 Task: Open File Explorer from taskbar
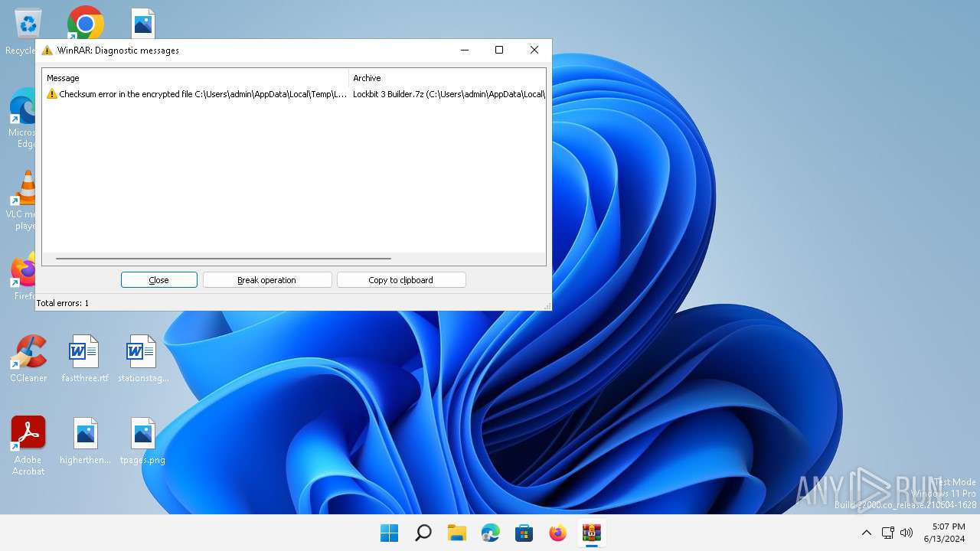tap(457, 533)
